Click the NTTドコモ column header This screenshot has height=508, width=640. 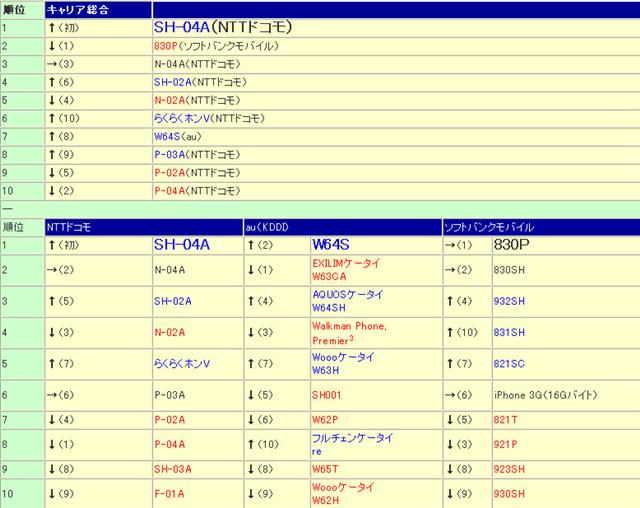144,227
